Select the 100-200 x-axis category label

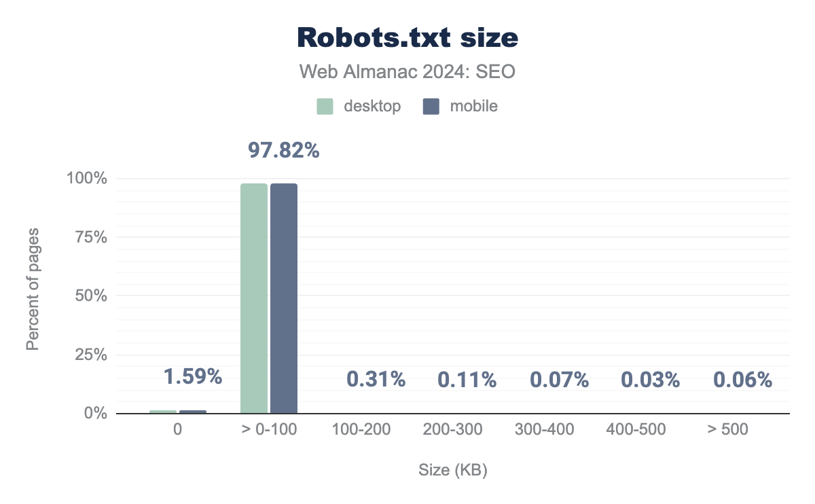(x=361, y=429)
